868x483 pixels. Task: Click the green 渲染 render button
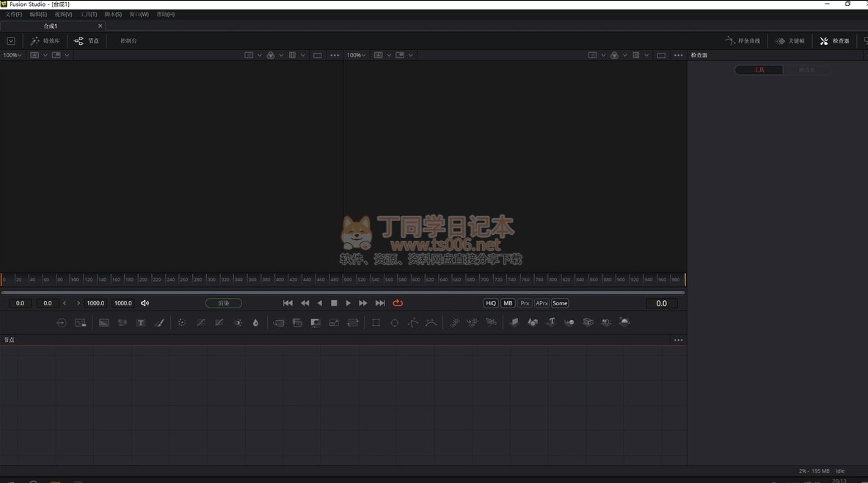223,303
